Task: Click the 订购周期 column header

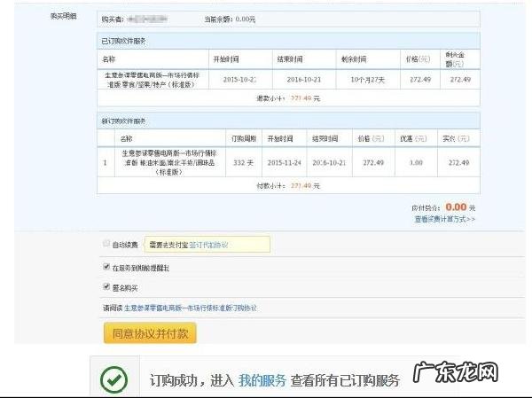Action: click(244, 138)
